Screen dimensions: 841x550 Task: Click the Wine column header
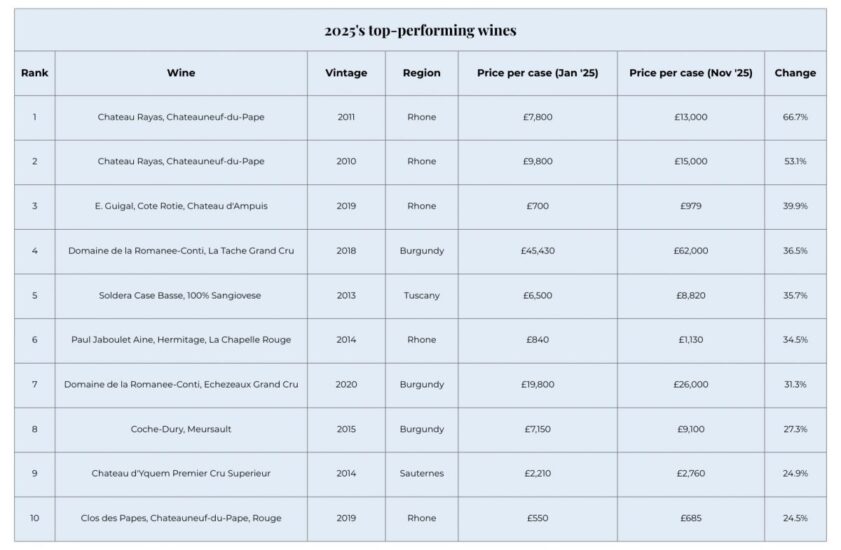[x=181, y=73]
